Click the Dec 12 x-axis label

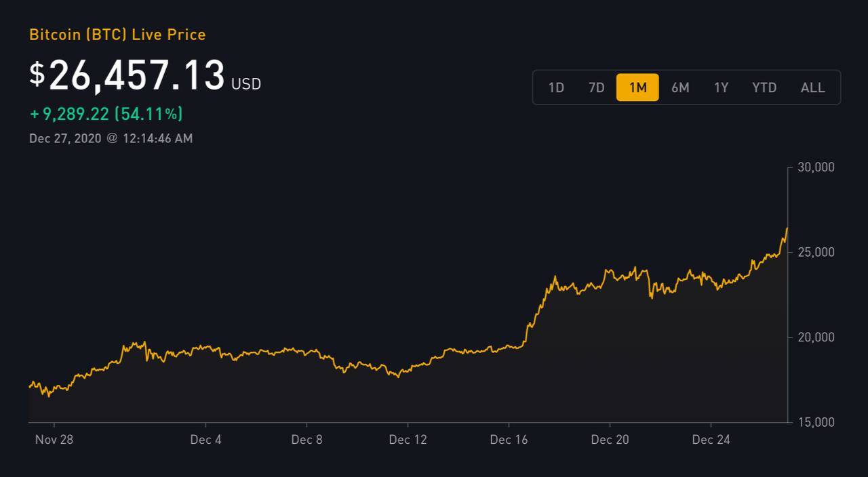coord(408,439)
